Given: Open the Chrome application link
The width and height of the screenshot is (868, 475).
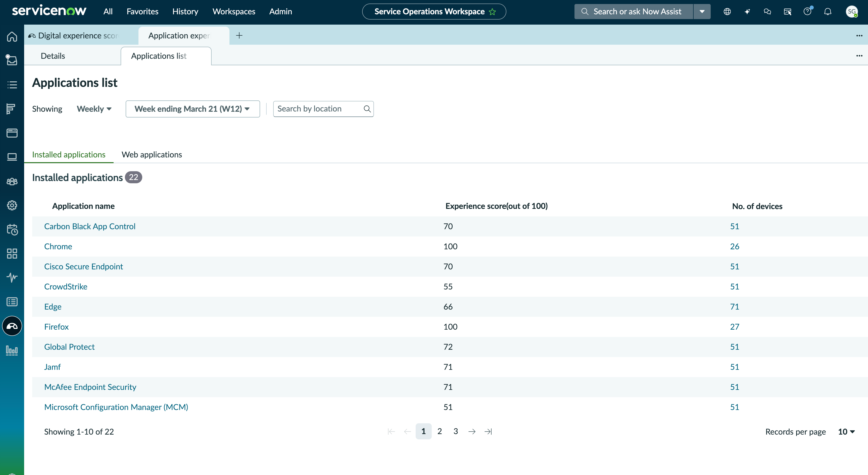Looking at the screenshot, I should [58, 247].
